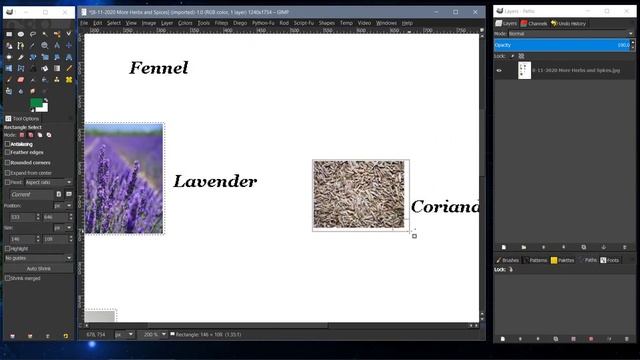Enable Shrink merged checkbox
The width and height of the screenshot is (640, 360).
[7, 278]
